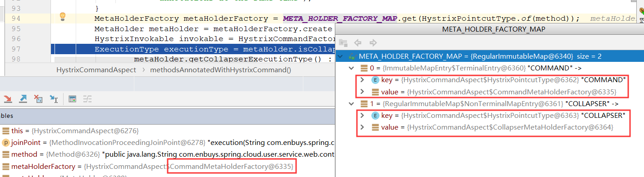
Task: Select the key = HystrixPointcutType@6363 row
Action: click(489, 116)
